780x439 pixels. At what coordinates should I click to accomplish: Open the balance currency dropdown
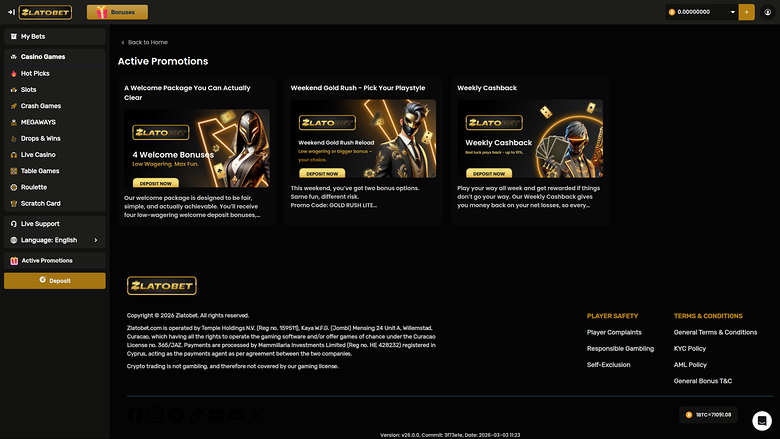coord(702,12)
